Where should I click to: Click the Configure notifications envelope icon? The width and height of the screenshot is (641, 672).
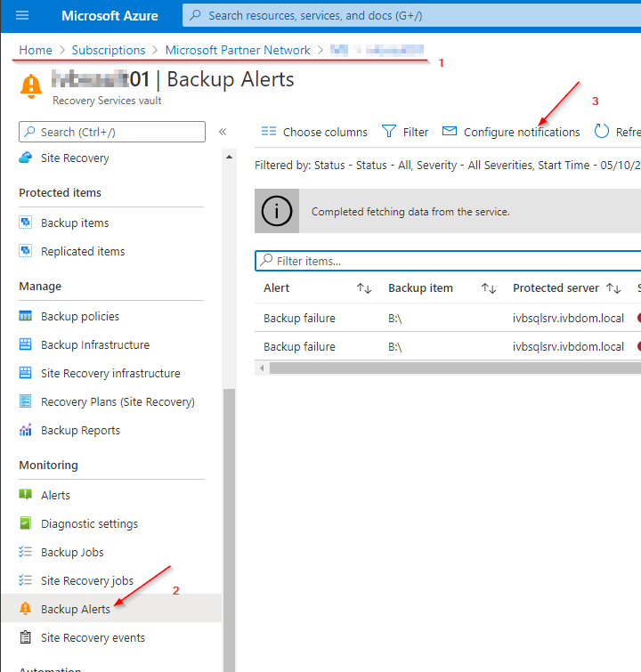tap(450, 131)
